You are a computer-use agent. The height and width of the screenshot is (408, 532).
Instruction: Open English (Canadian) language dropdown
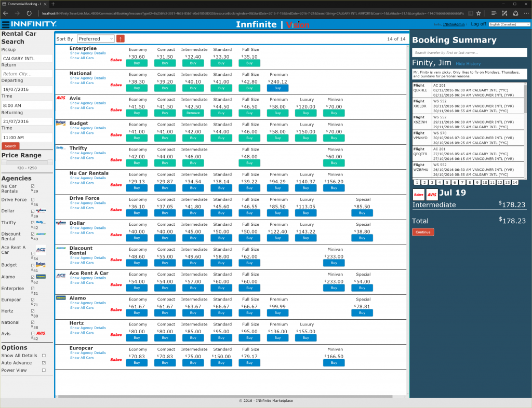point(509,24)
